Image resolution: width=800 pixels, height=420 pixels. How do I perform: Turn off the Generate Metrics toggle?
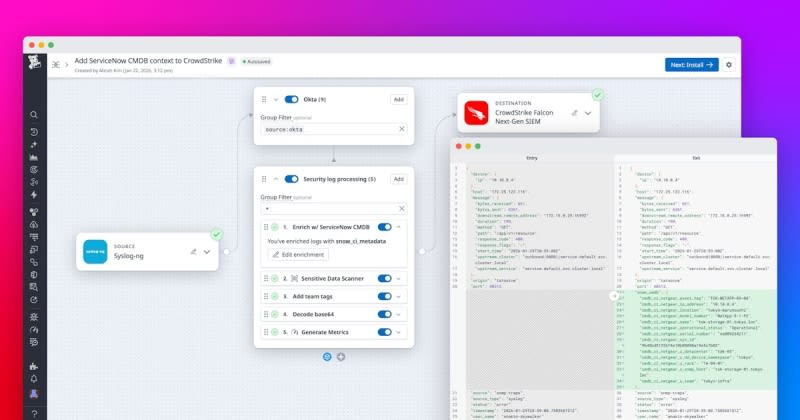coord(384,331)
